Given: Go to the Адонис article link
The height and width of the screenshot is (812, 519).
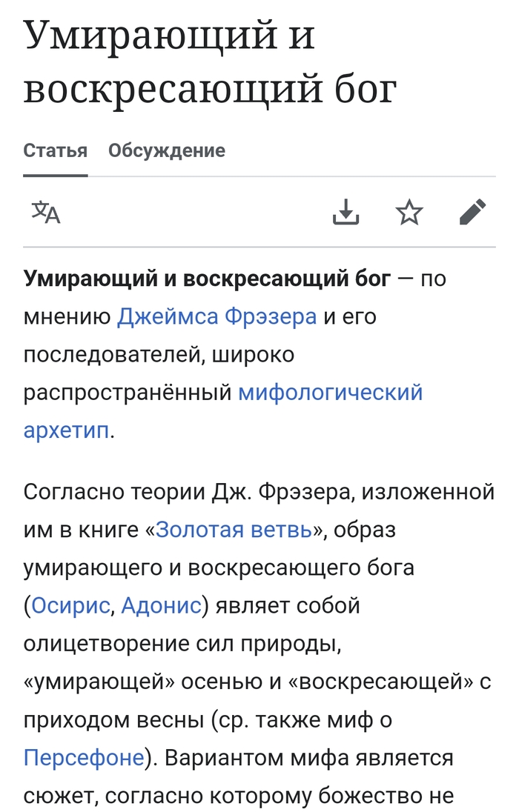Looking at the screenshot, I should click(x=161, y=606).
